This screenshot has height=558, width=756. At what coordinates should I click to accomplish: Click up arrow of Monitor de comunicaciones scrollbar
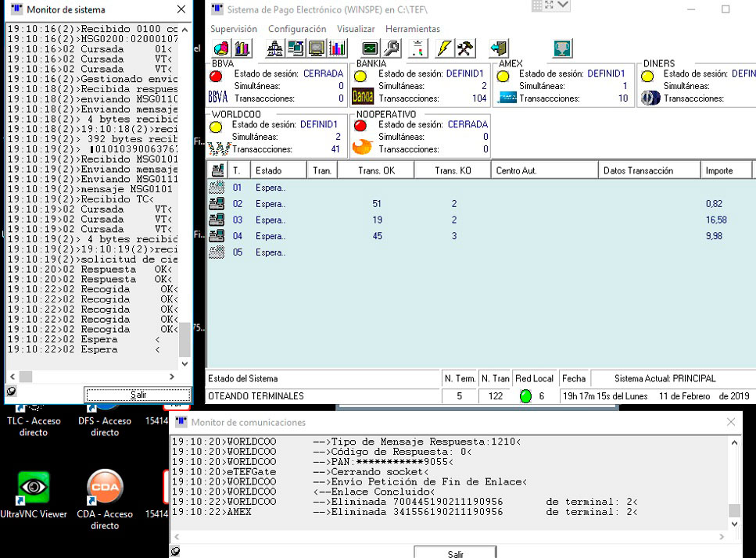pyautogui.click(x=734, y=442)
